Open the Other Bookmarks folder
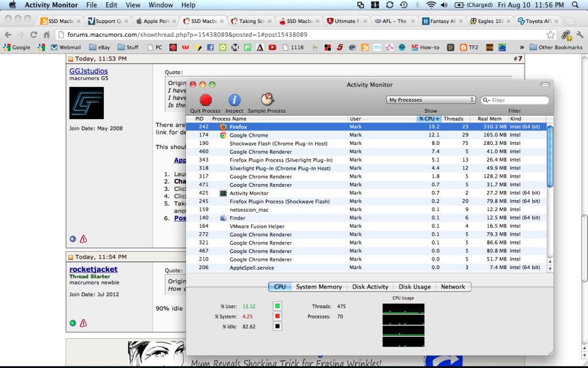Image resolution: width=588 pixels, height=368 pixels. (x=556, y=47)
